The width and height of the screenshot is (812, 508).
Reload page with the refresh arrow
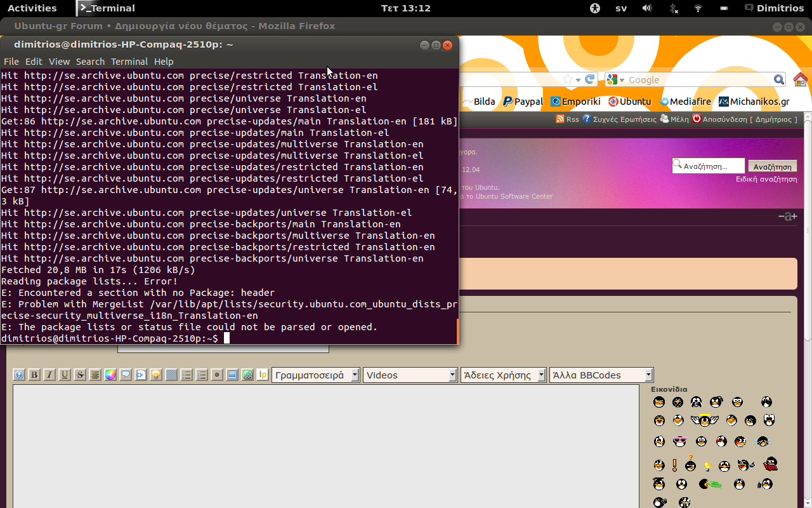[x=590, y=79]
